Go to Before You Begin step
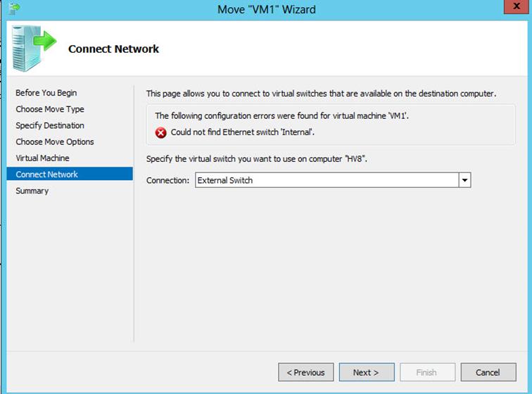This screenshot has width=532, height=394. [46, 93]
